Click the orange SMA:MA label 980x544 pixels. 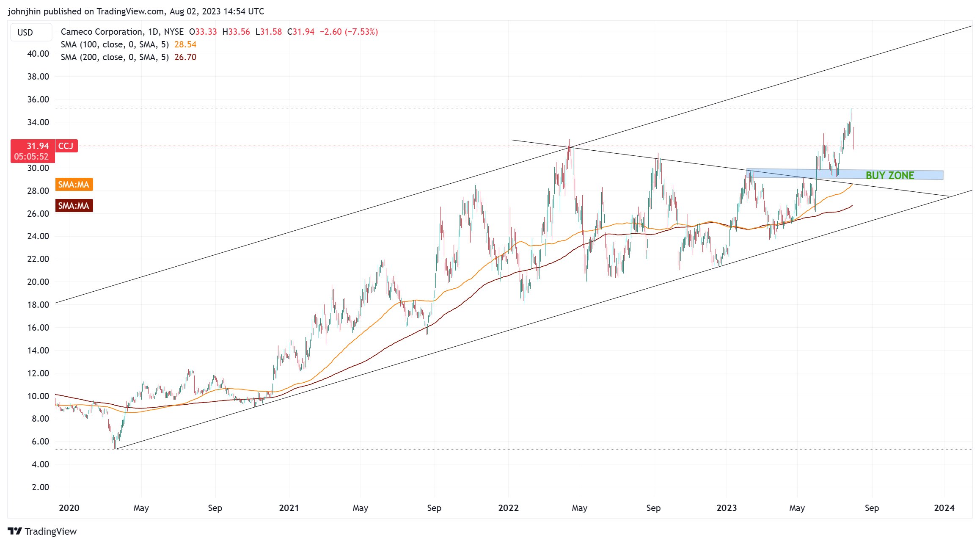pos(74,185)
